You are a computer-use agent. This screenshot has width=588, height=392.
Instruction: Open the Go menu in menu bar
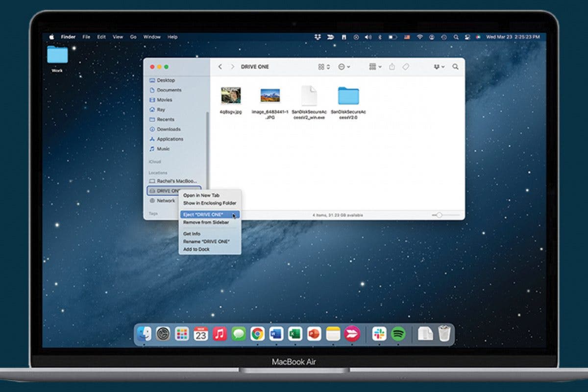133,37
